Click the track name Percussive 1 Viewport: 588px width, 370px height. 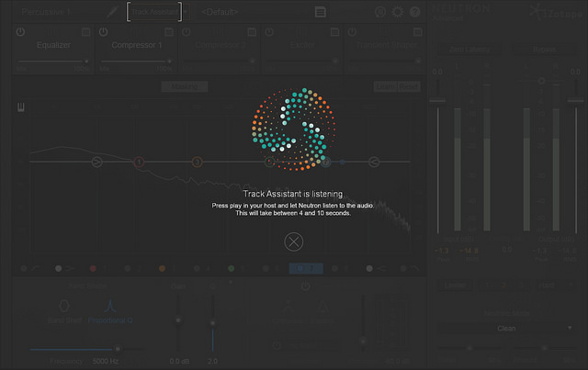46,12
